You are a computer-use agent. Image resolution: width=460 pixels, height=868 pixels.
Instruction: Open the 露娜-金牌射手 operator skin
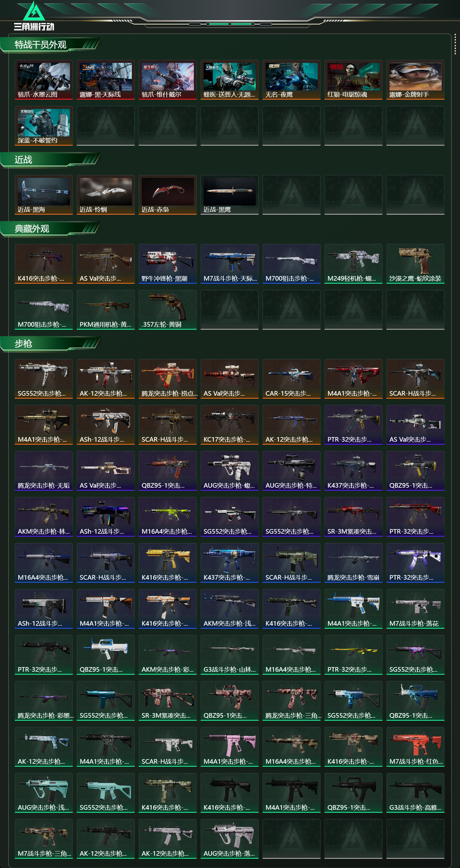(416, 80)
